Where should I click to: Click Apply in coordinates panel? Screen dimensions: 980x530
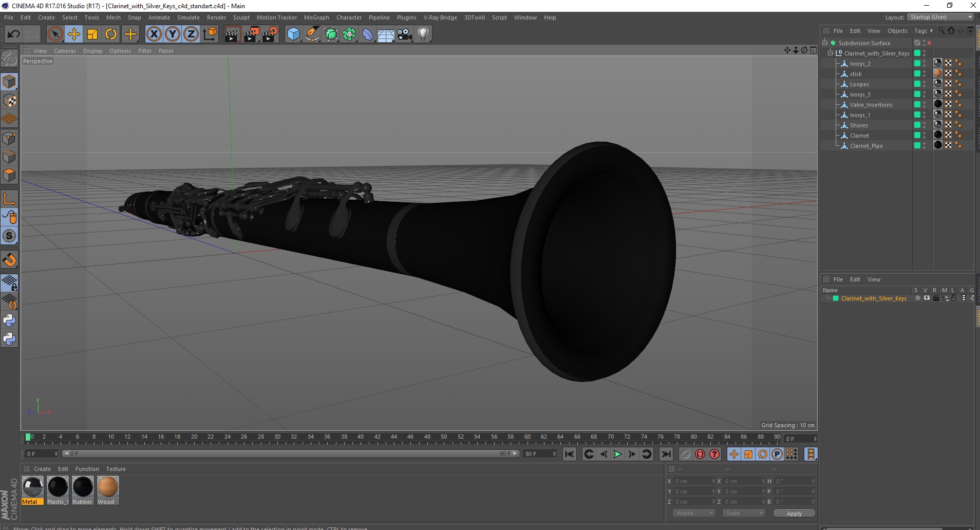794,514
